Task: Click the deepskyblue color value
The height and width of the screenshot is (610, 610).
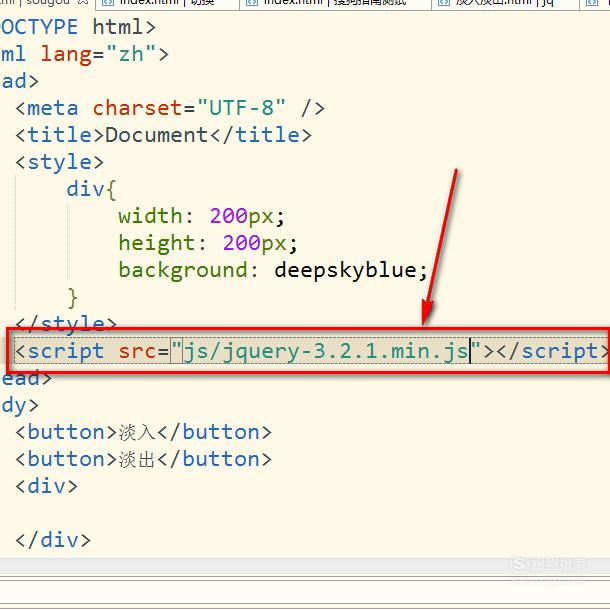Action: click(x=345, y=270)
